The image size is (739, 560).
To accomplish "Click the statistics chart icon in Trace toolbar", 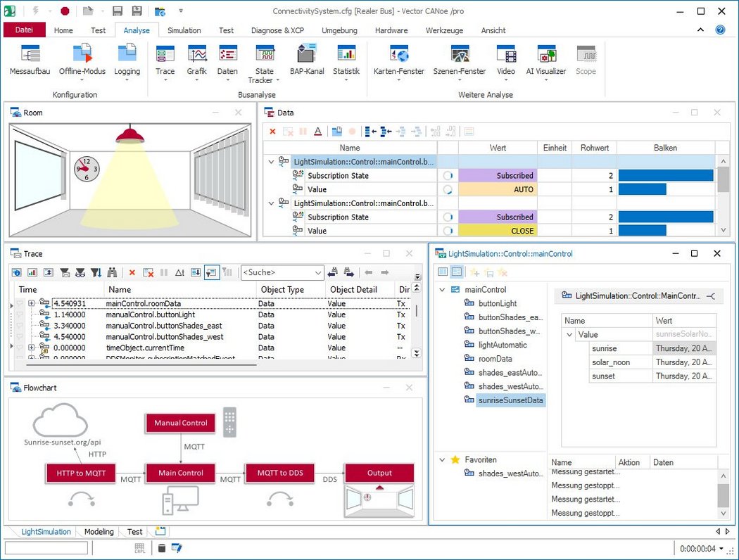I will coord(32,272).
